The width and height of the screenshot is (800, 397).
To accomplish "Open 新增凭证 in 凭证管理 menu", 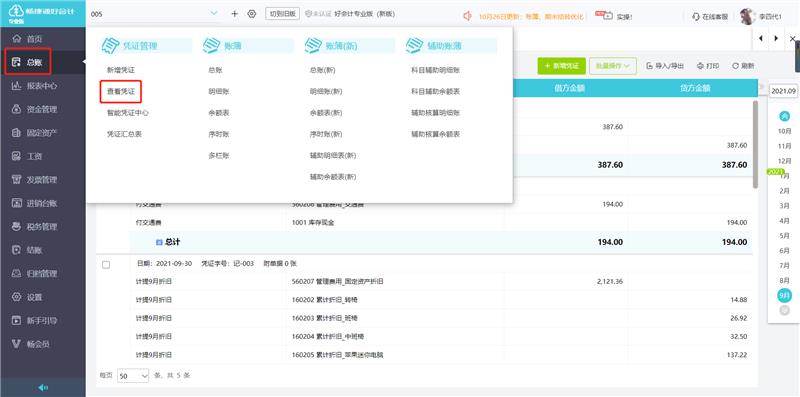I will [x=121, y=70].
